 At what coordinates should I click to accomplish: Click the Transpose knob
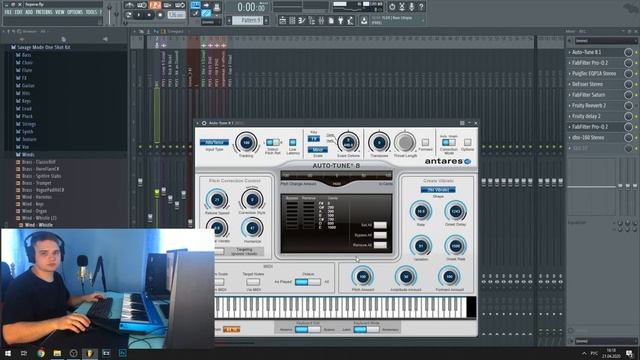coord(379,142)
